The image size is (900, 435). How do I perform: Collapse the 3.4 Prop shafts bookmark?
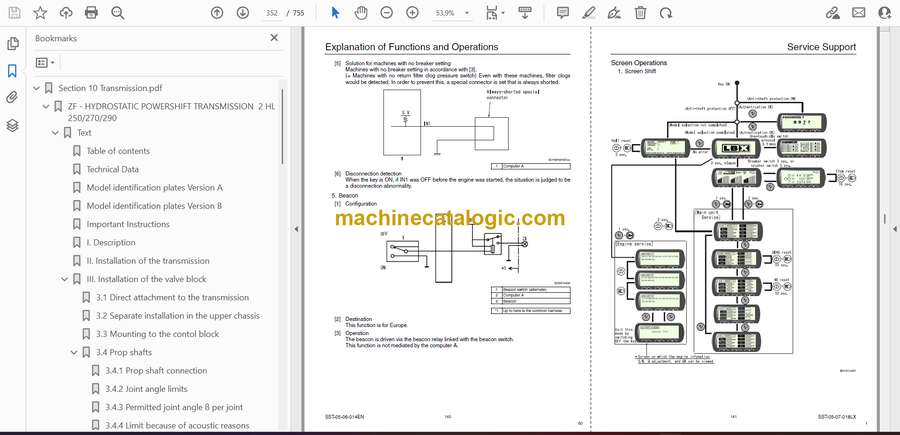[73, 352]
